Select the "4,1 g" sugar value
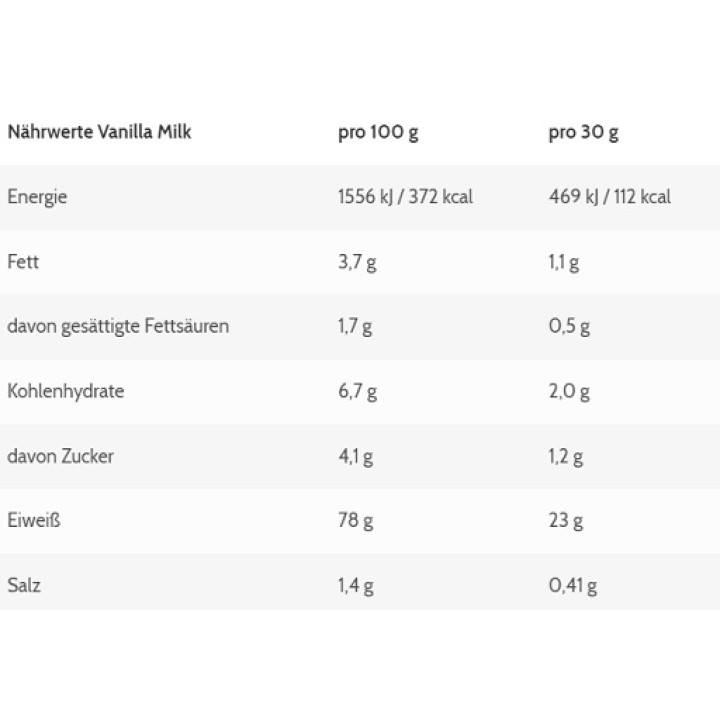The height and width of the screenshot is (720, 720). click(355, 456)
